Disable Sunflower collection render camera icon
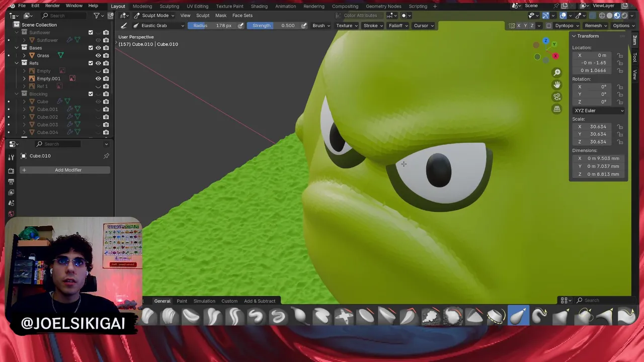The image size is (644, 362). [x=106, y=33]
